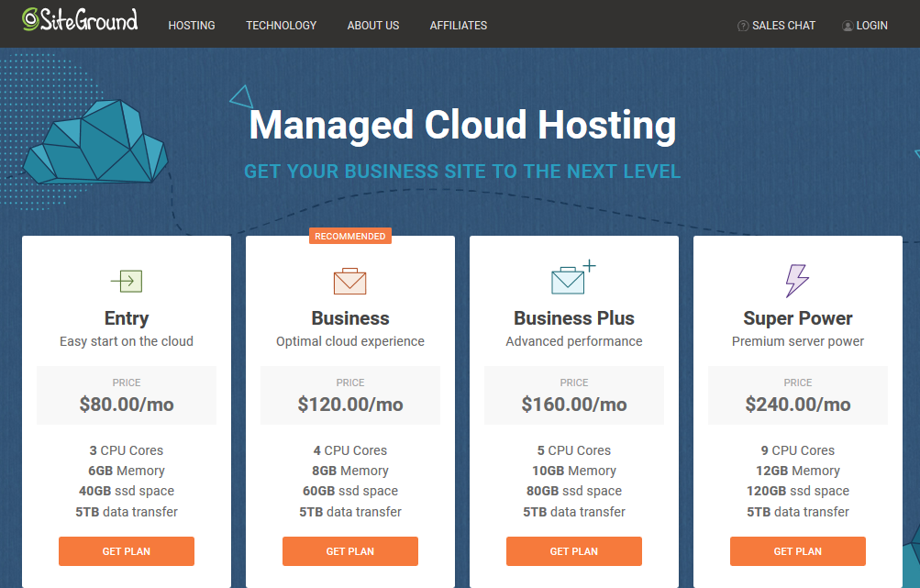Click the Login user icon
Image resolution: width=920 pixels, height=588 pixels.
(848, 26)
